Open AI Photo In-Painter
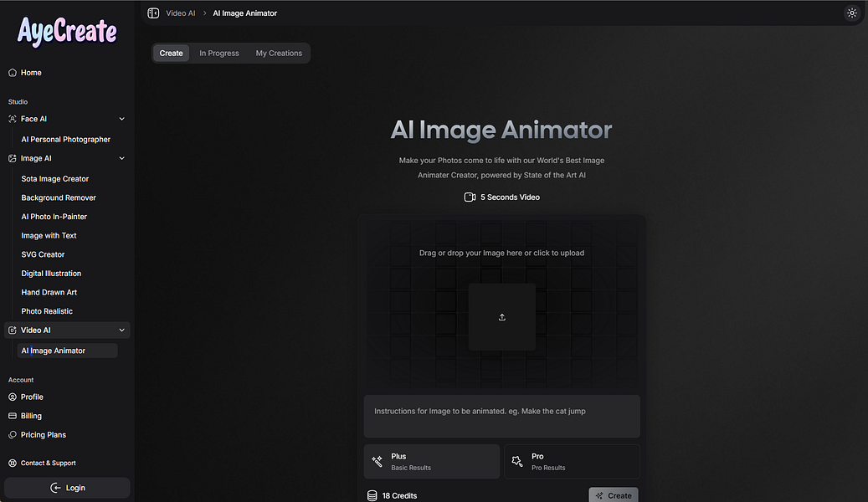The image size is (868, 502). coord(54,217)
